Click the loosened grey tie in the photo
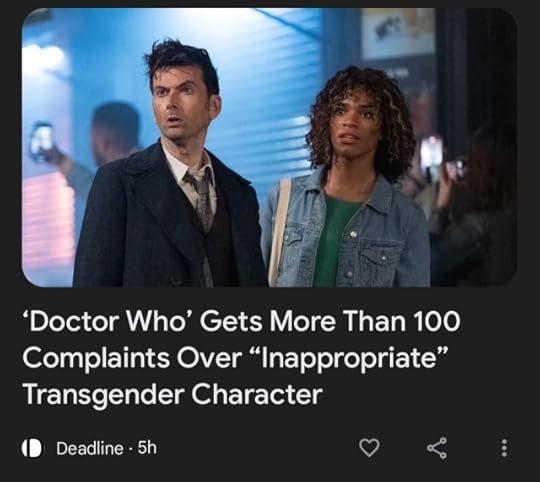 point(201,200)
